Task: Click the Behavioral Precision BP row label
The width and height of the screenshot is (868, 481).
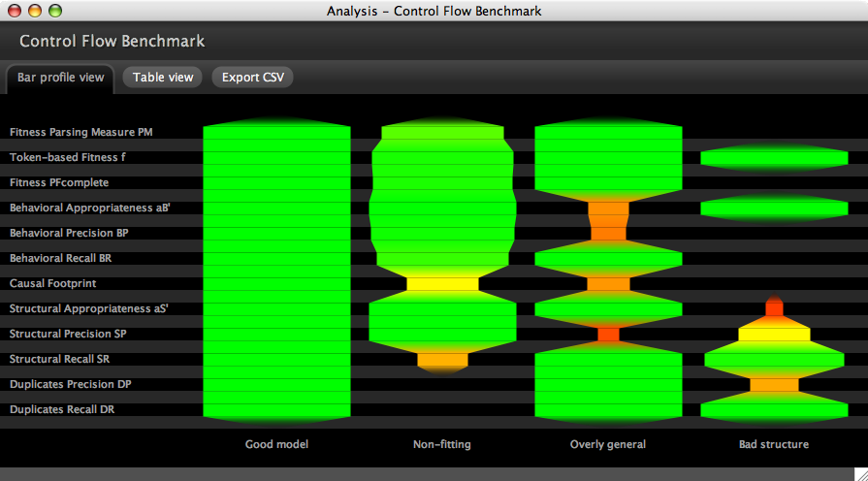Action: [x=69, y=233]
